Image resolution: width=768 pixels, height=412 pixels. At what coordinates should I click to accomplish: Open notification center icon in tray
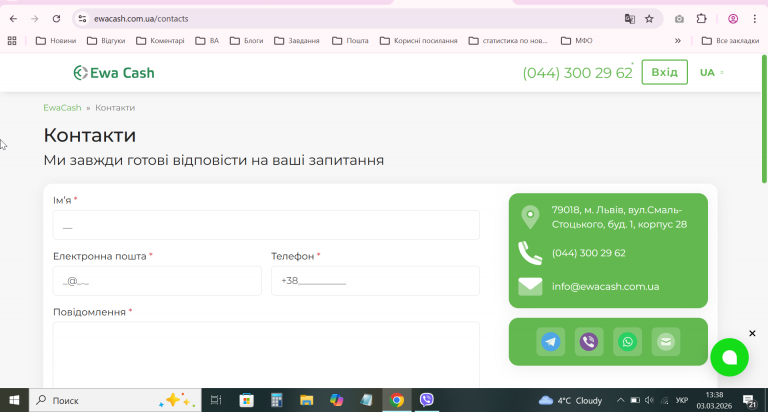749,401
